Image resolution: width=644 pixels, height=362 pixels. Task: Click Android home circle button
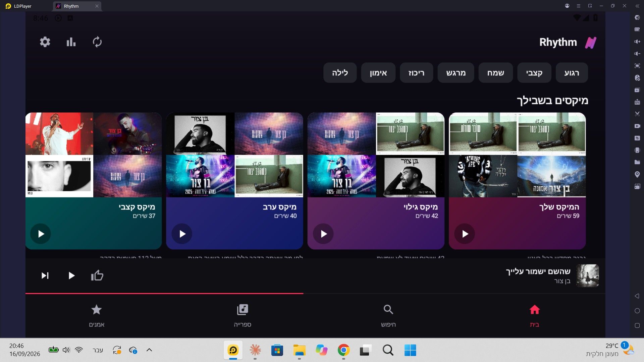click(637, 311)
